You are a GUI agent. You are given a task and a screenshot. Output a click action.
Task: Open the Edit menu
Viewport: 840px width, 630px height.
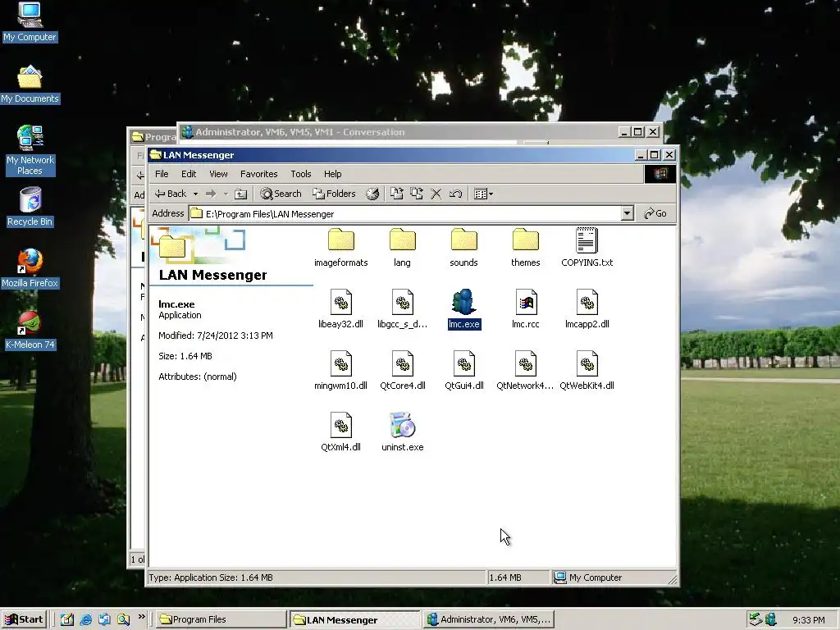[x=189, y=174]
